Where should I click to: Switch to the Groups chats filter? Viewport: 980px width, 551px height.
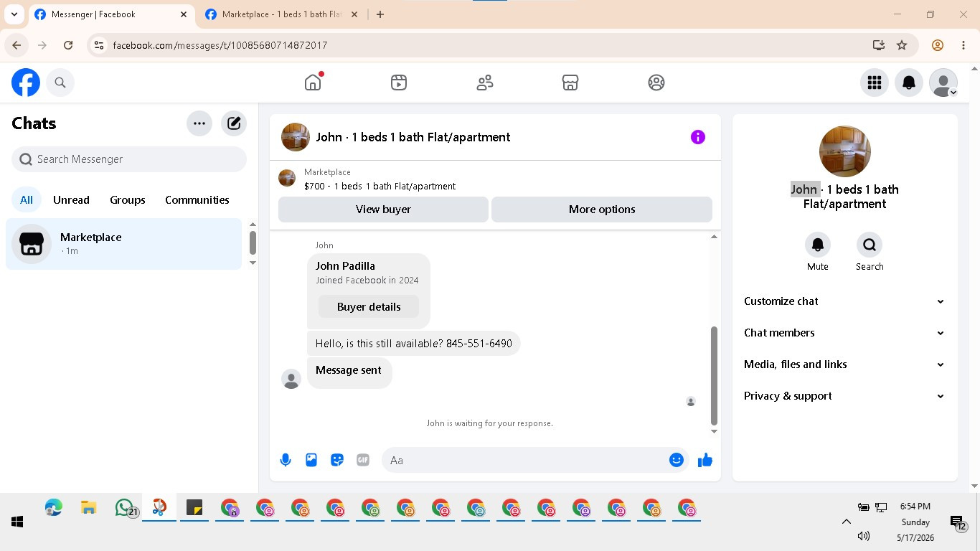[128, 200]
